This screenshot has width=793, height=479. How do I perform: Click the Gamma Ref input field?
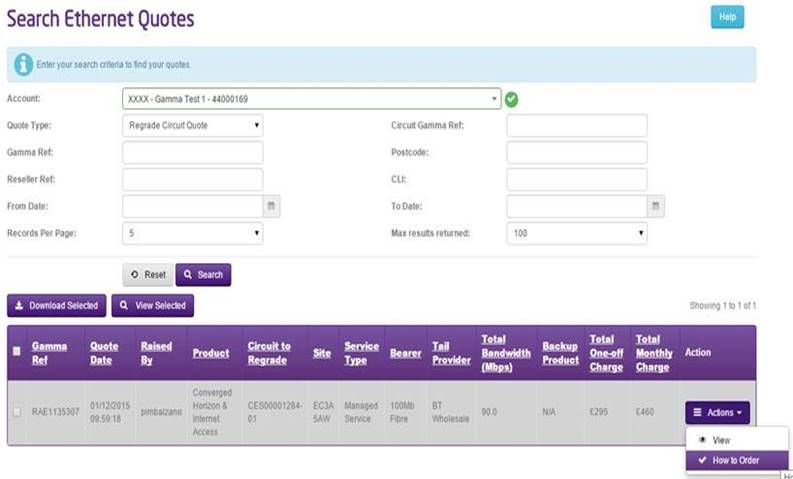coord(193,152)
